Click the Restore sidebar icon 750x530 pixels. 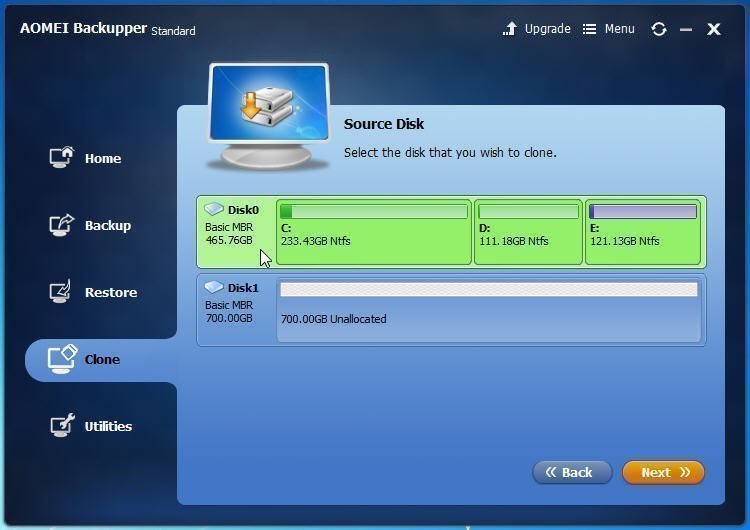point(60,291)
